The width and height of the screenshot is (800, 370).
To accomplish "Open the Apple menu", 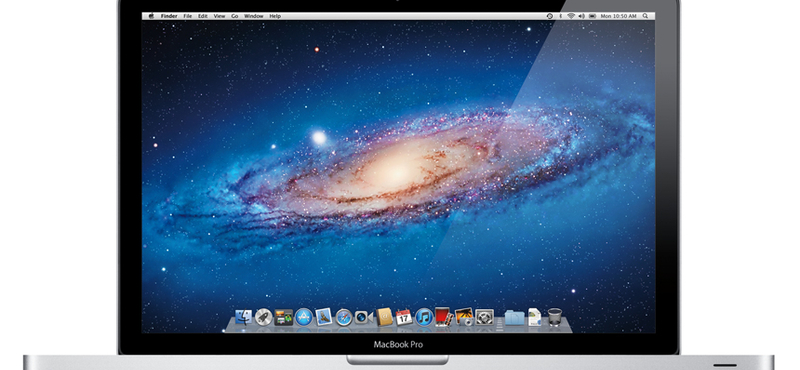I will point(151,16).
